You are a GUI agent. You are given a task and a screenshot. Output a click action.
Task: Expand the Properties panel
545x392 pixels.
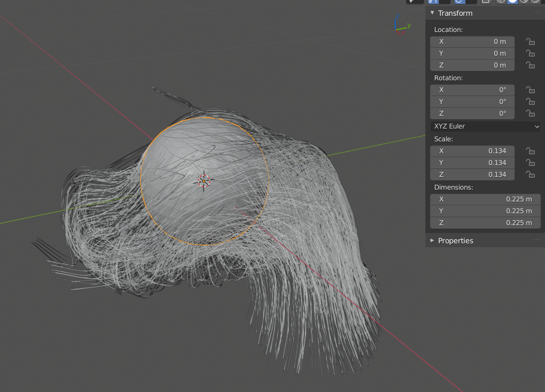[x=432, y=240]
